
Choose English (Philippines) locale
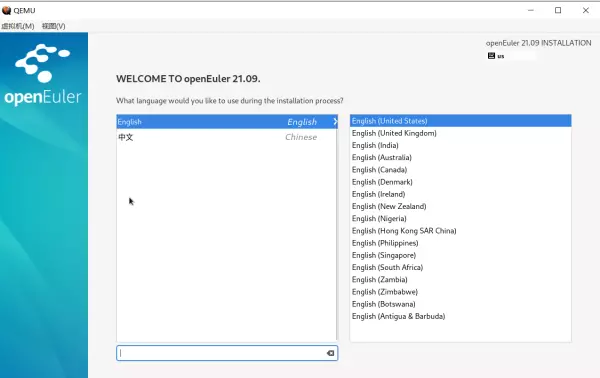tap(460, 243)
